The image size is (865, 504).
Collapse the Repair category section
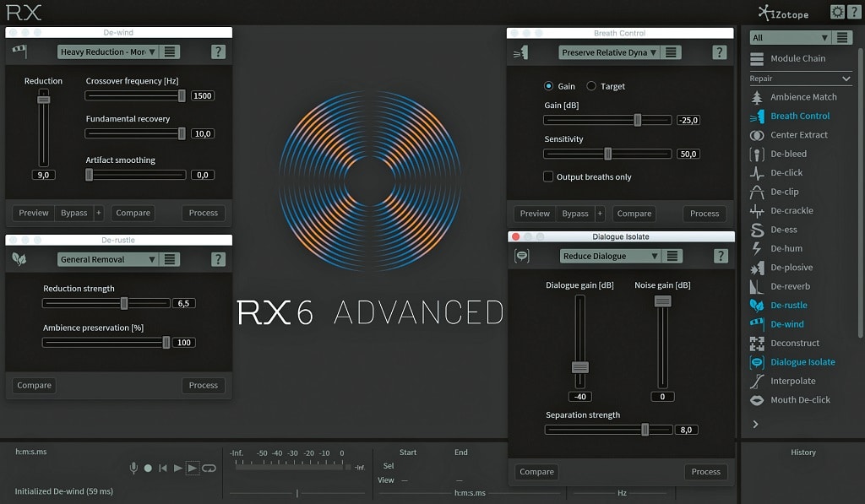[846, 79]
